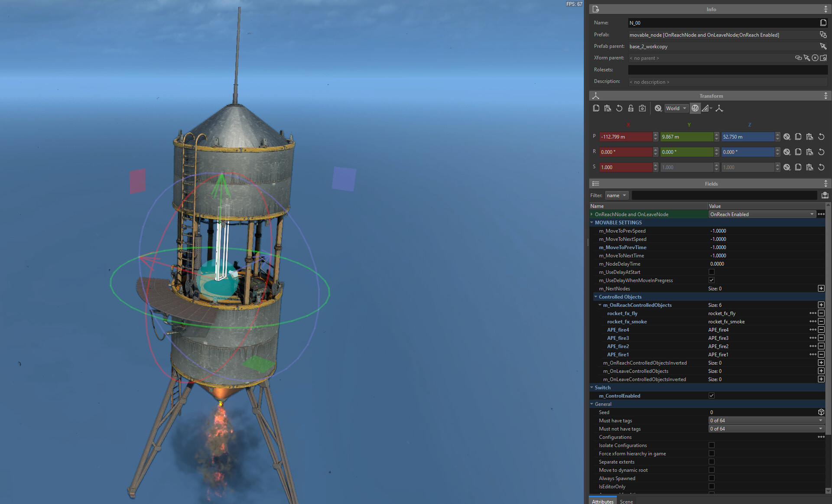The height and width of the screenshot is (504, 832).
Task: Add an element to m_NextNodes
Action: [821, 289]
